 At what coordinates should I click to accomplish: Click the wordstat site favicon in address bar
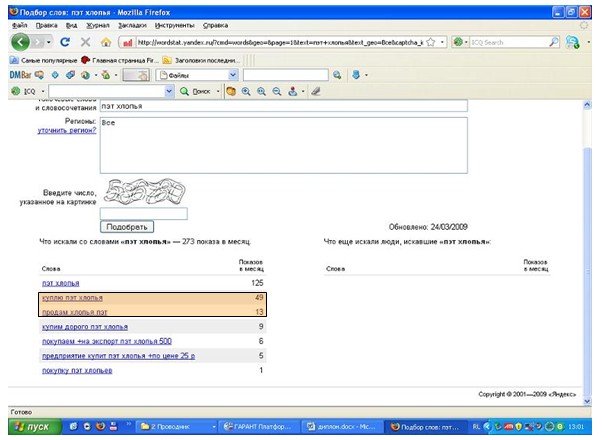coord(127,43)
